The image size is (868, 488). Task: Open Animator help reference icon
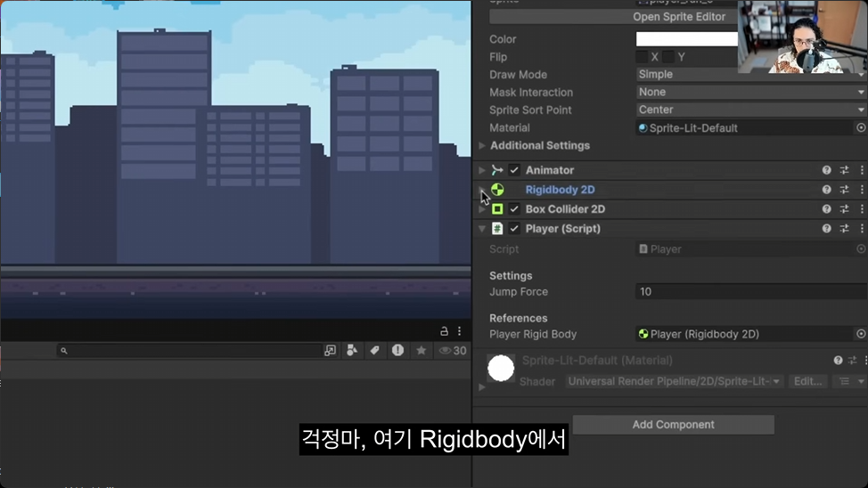pos(826,170)
